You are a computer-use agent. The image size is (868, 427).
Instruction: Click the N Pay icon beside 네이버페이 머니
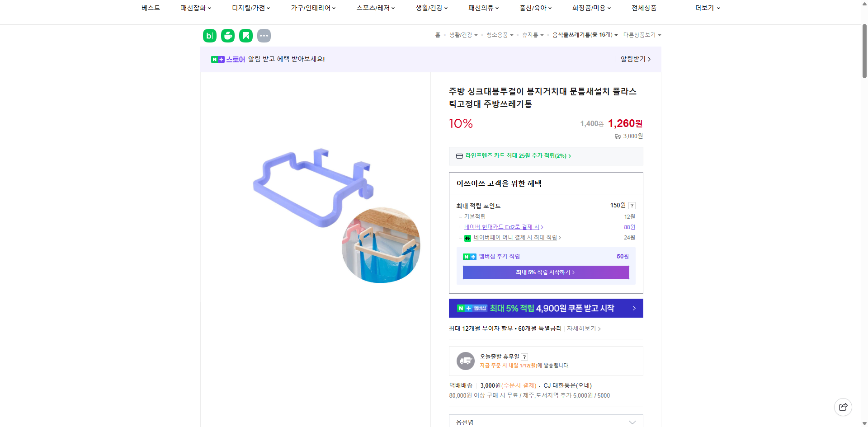coord(467,238)
